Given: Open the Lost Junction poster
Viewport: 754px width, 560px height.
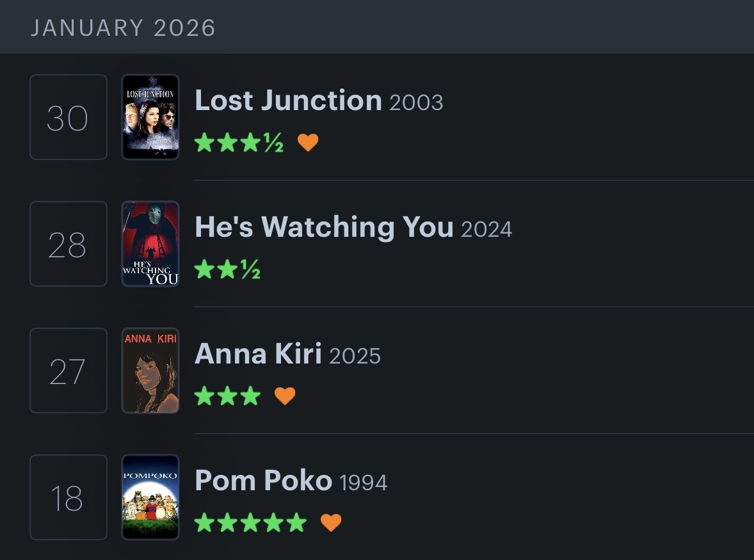Looking at the screenshot, I should [x=150, y=117].
